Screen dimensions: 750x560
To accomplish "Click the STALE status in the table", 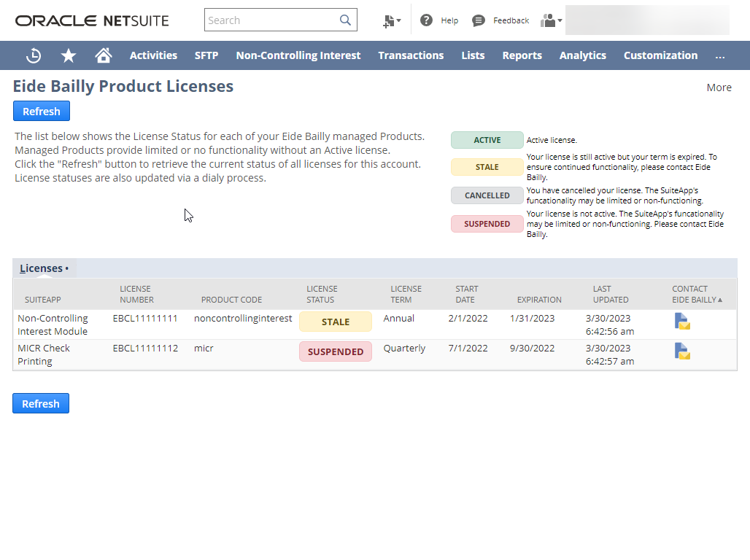I will point(336,322).
